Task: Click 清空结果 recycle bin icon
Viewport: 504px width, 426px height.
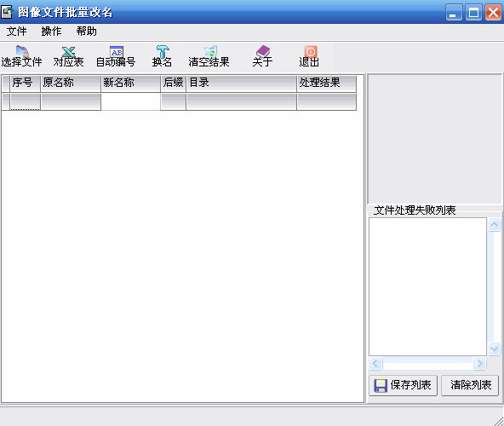Action: click(x=210, y=51)
